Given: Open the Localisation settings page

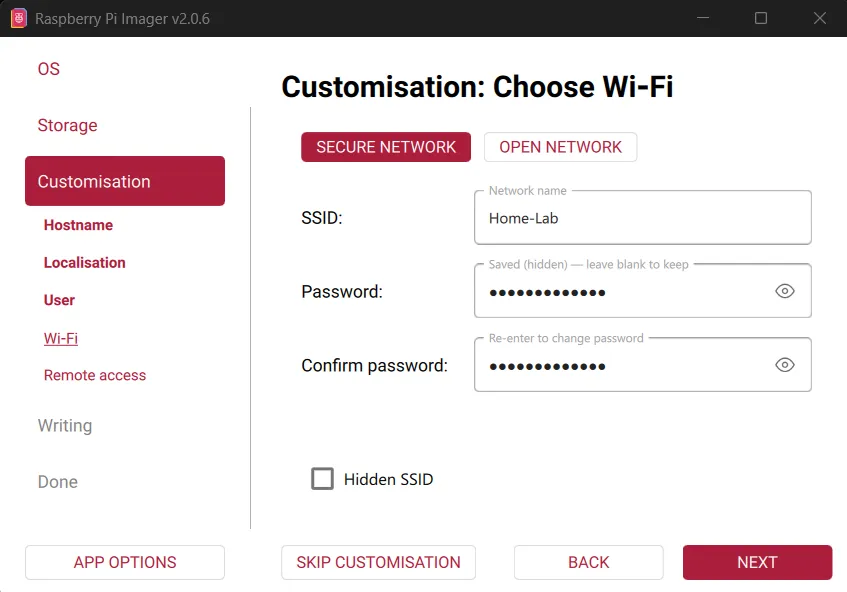Looking at the screenshot, I should (x=85, y=263).
